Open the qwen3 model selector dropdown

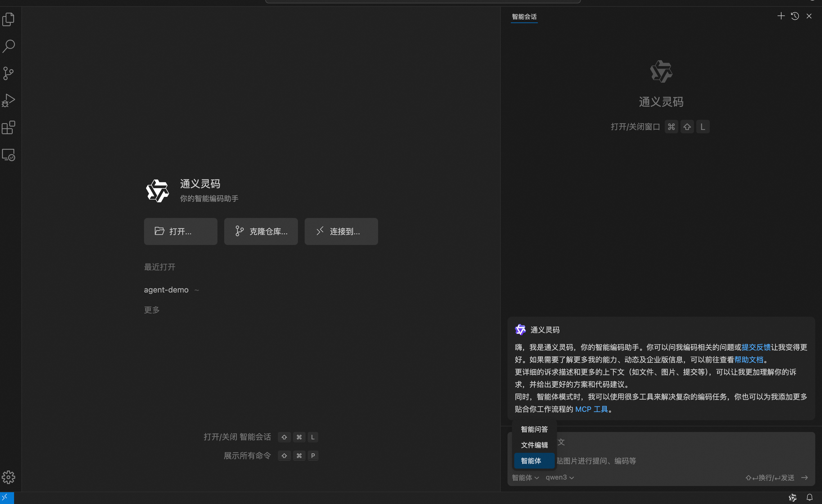(x=559, y=477)
